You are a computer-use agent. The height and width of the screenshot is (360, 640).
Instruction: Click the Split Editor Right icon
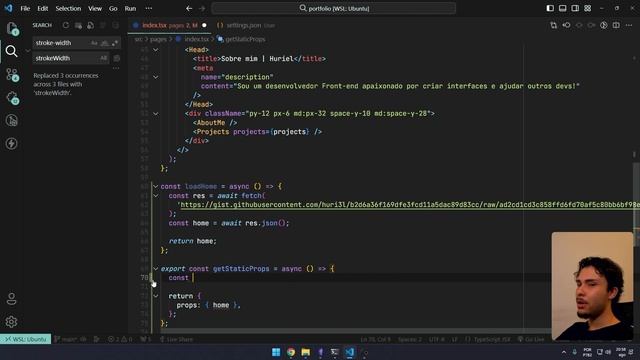tap(616, 25)
